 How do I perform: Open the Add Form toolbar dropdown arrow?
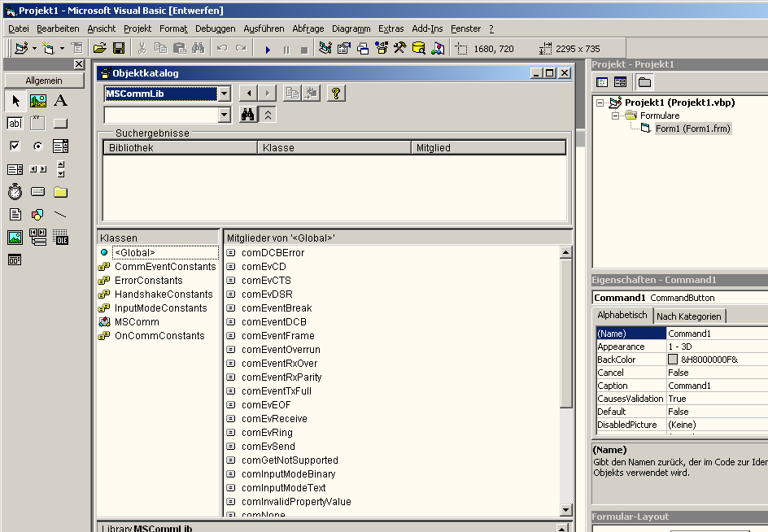point(62,49)
